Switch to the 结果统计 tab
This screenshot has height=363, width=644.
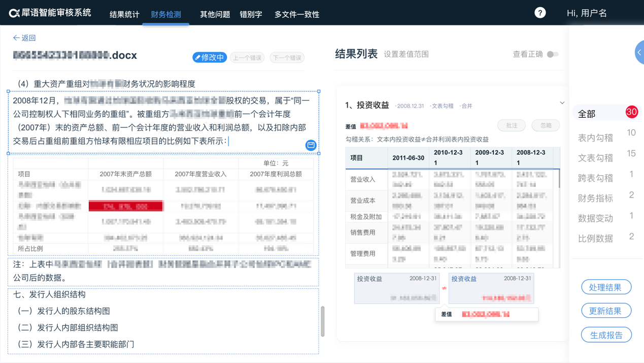pos(124,14)
